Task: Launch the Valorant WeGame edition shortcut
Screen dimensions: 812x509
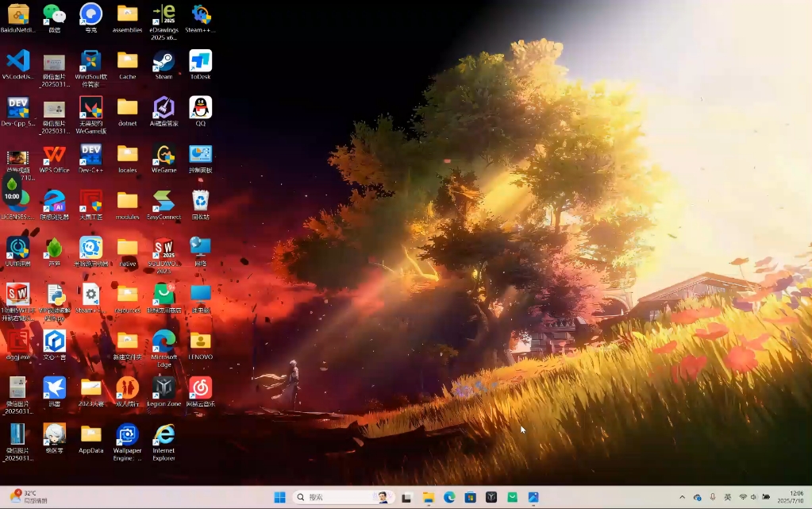Action: [x=91, y=108]
